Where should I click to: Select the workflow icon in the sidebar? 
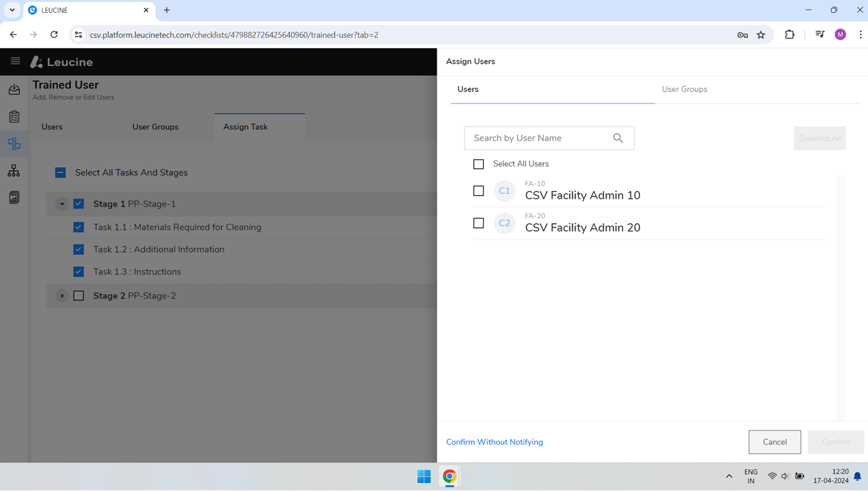point(14,143)
